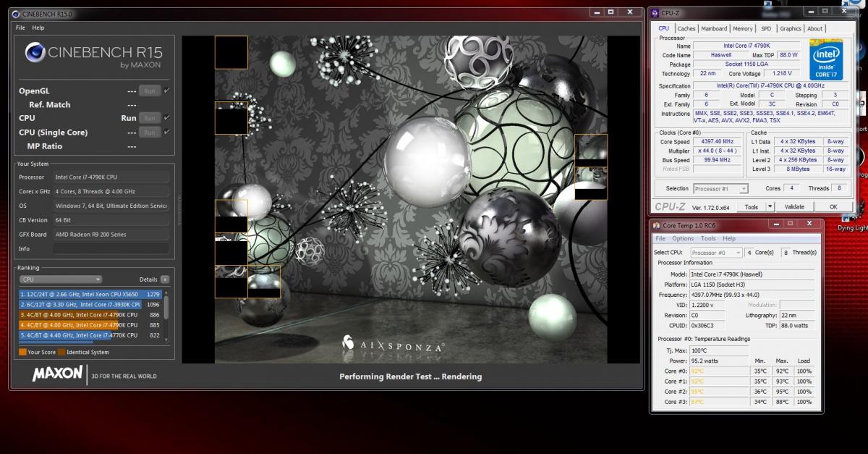Select the i7-4790K ranking entry scoring 886

point(90,315)
